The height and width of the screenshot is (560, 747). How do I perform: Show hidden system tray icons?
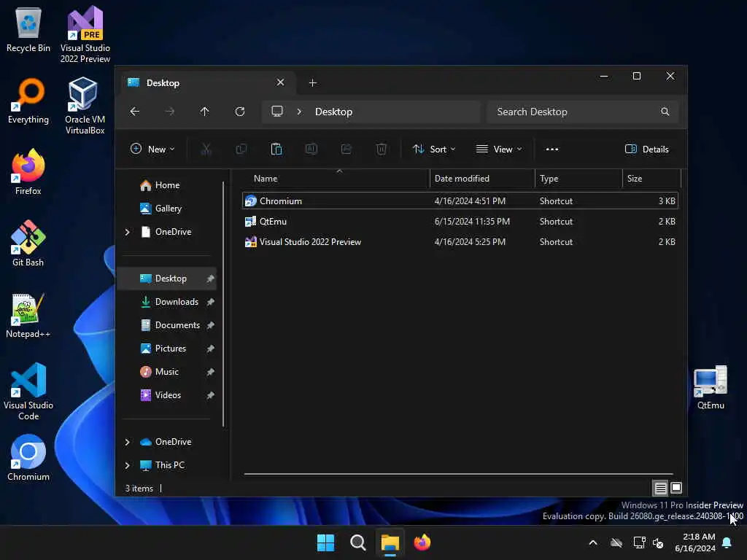point(593,542)
